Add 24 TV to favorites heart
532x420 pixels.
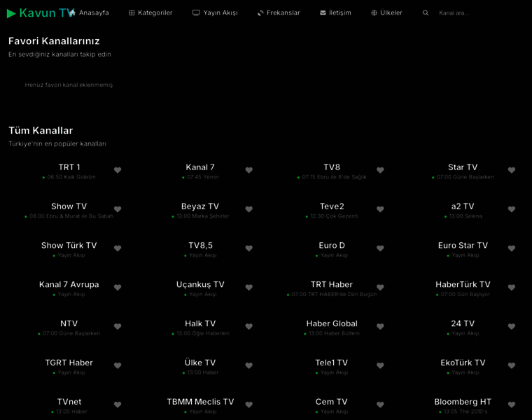tap(512, 326)
